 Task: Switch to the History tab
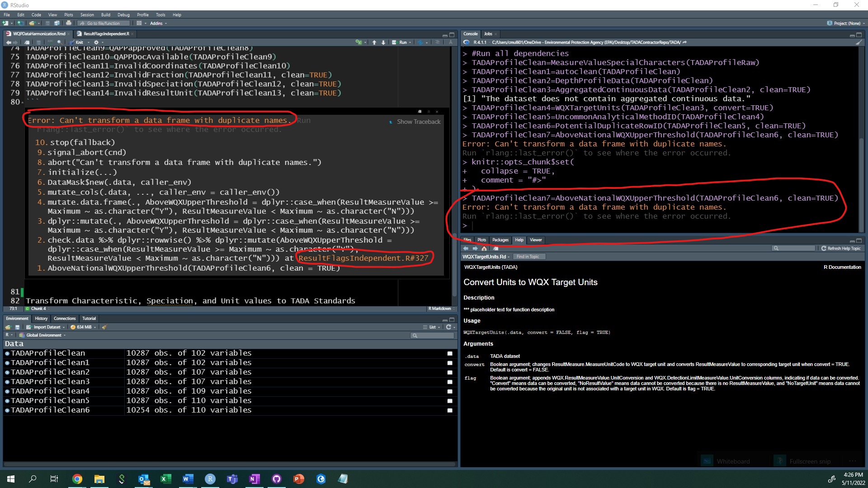click(x=41, y=319)
